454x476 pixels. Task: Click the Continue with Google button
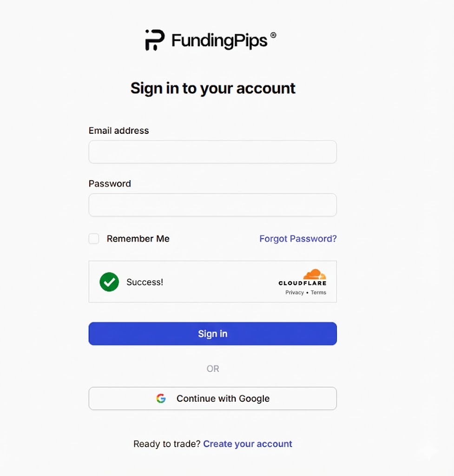212,398
